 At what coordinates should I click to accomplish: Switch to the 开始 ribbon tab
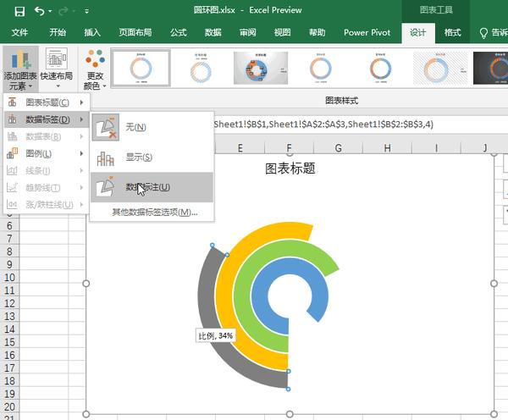point(58,32)
